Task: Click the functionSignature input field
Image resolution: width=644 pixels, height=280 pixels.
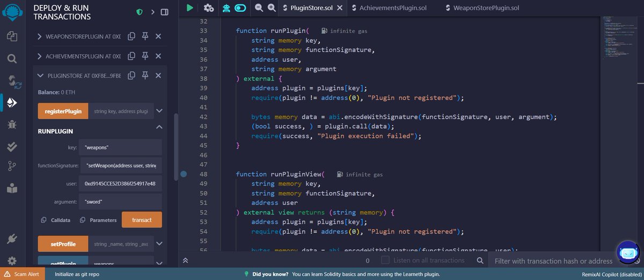Action: pos(120,165)
